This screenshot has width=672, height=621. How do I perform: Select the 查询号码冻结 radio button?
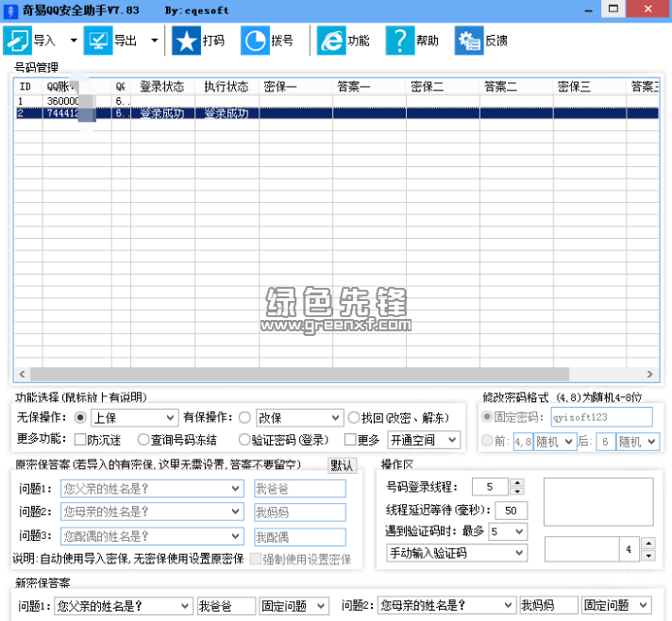pyautogui.click(x=143, y=440)
